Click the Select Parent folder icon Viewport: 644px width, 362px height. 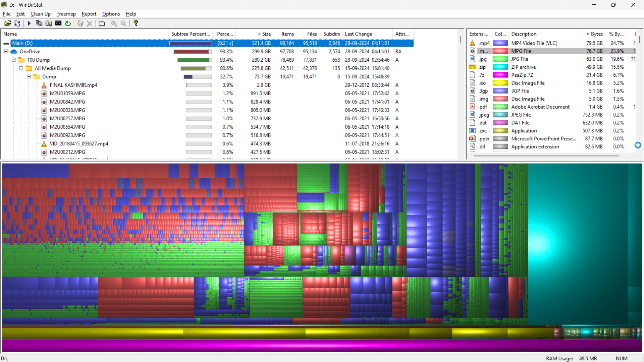click(102, 23)
